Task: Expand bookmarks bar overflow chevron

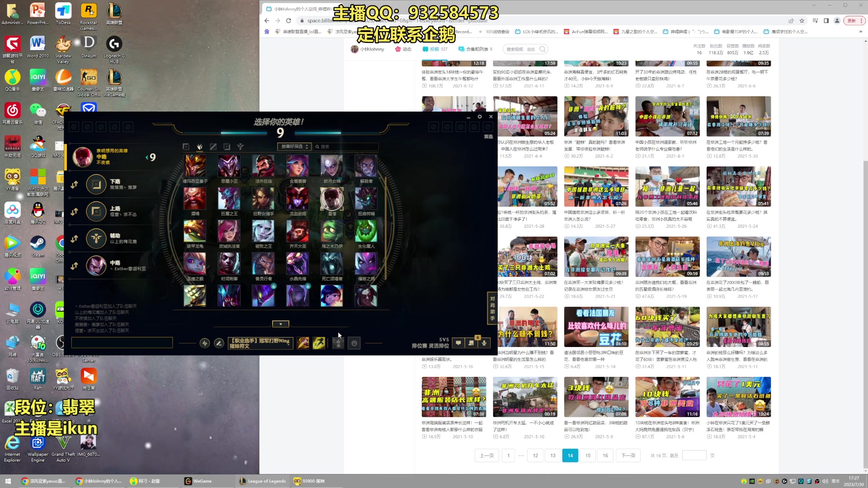Action: tap(860, 32)
